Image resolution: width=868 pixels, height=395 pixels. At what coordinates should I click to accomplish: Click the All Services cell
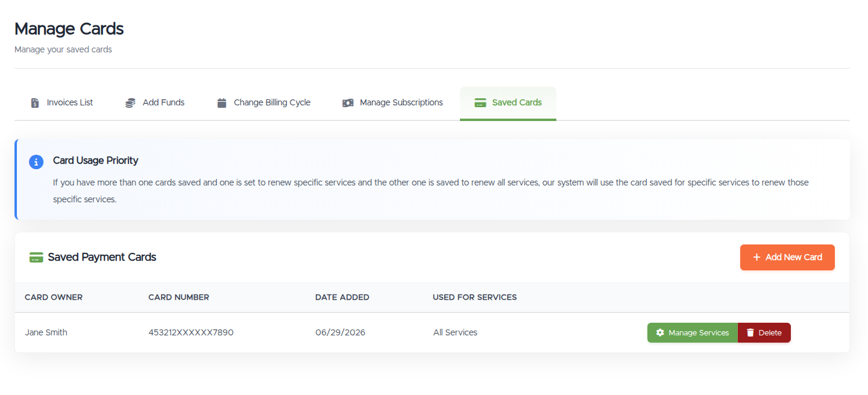pos(455,333)
